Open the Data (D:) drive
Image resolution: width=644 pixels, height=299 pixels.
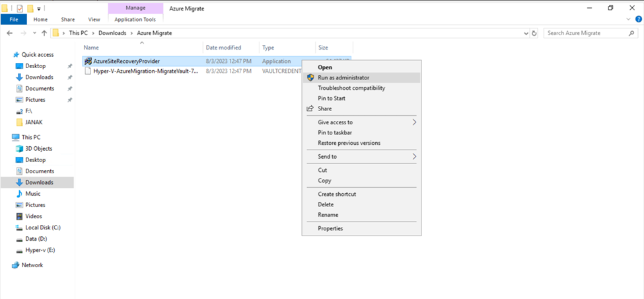click(36, 239)
